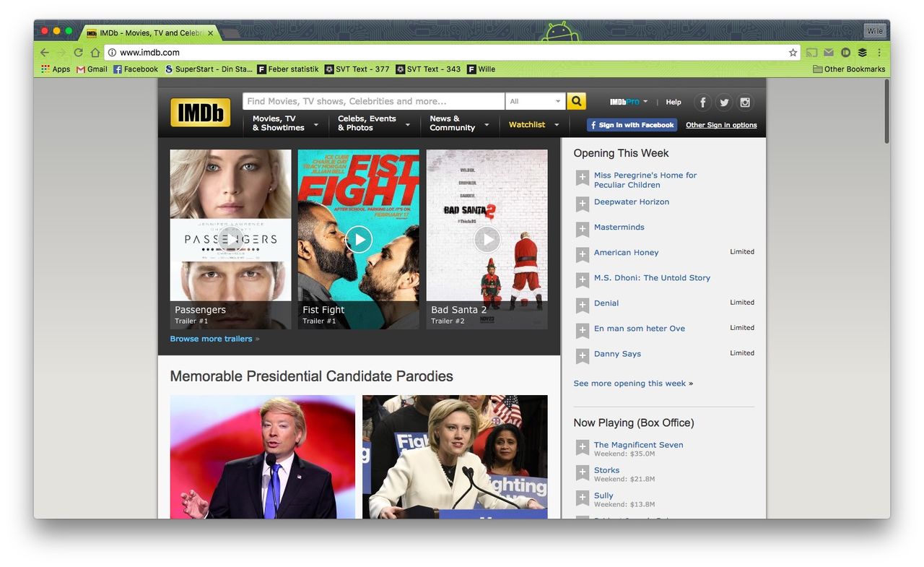Viewport: 924px width, 567px height.
Task: Reload the page
Action: point(78,53)
